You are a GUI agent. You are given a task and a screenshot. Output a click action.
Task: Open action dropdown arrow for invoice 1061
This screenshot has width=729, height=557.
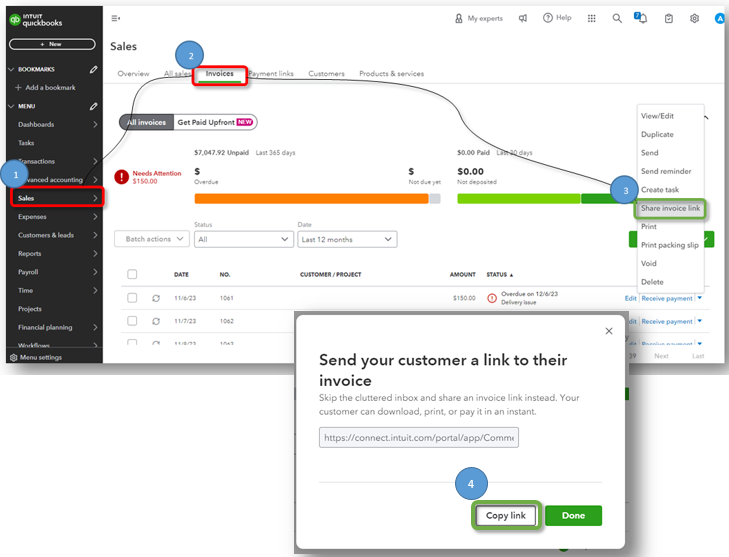[700, 298]
